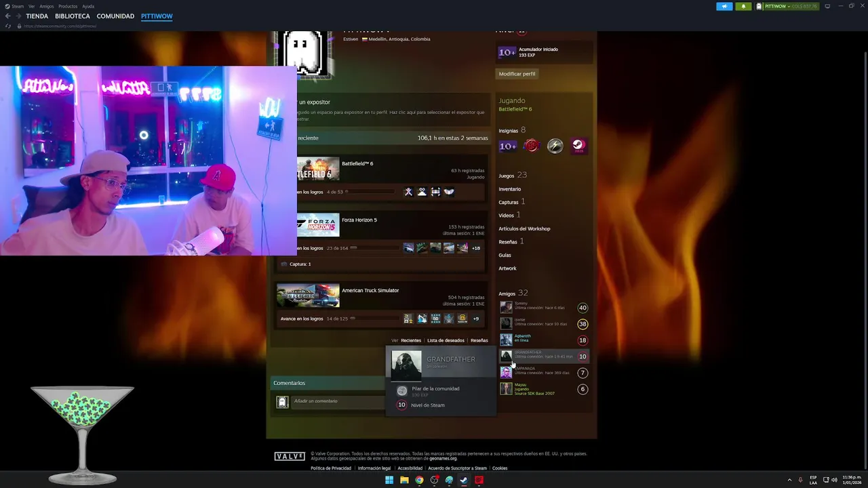Open the American Truck Simulator thumbnail
This screenshot has width=868, height=488.
tap(308, 296)
